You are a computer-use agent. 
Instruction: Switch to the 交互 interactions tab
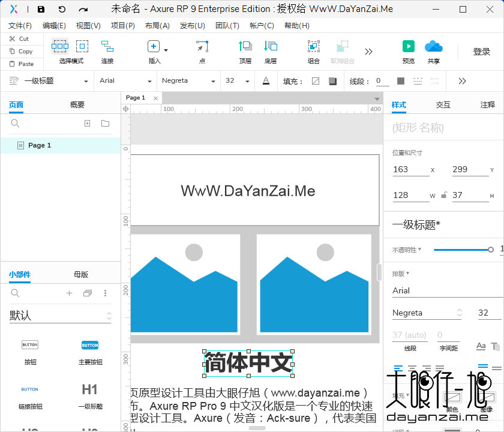pos(443,104)
